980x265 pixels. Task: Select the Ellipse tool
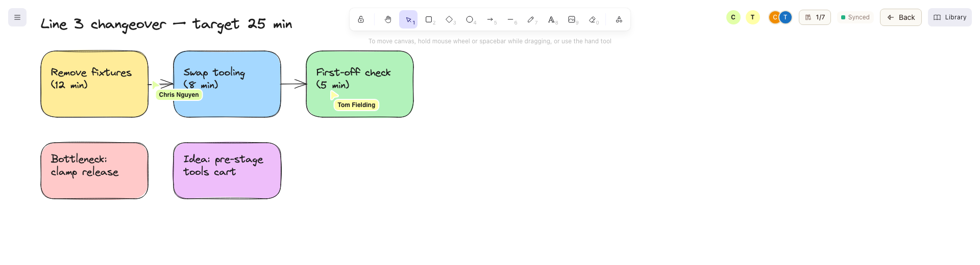470,19
